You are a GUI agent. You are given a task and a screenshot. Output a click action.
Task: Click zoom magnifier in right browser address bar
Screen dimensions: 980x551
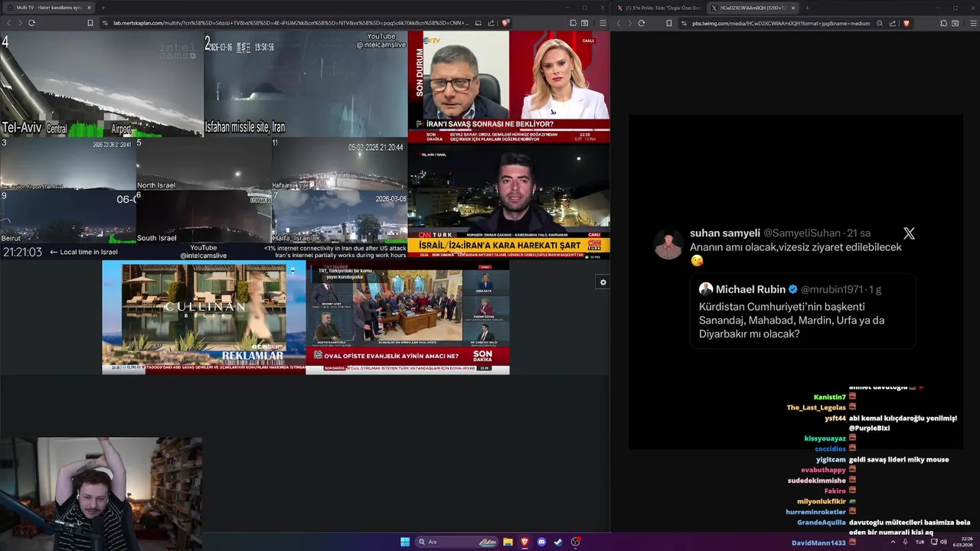coord(880,23)
